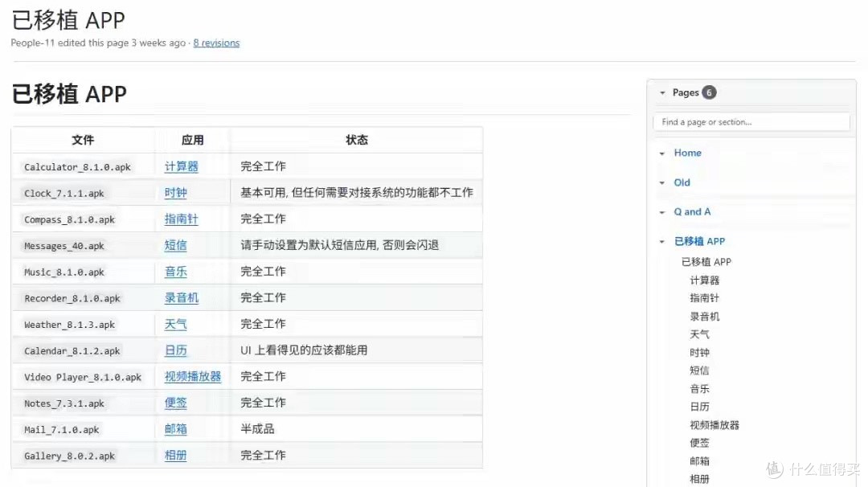The width and height of the screenshot is (868, 487).
Task: Open the 天气 link in table
Action: pos(175,324)
